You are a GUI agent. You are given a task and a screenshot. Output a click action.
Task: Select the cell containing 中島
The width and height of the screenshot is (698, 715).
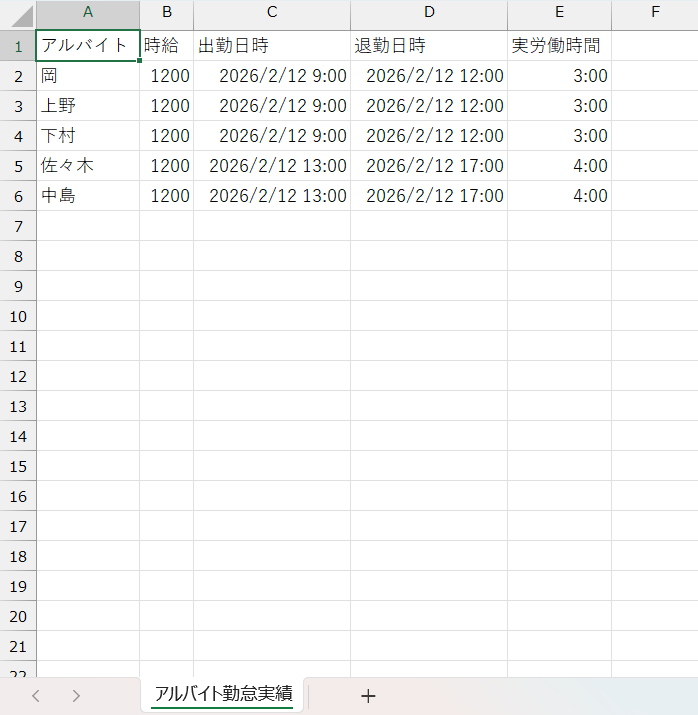88,196
